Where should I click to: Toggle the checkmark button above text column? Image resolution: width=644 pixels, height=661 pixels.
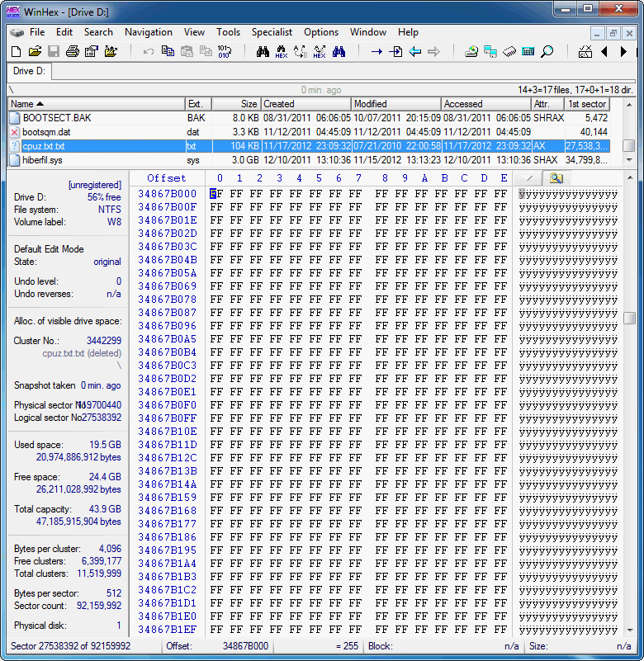coord(529,178)
